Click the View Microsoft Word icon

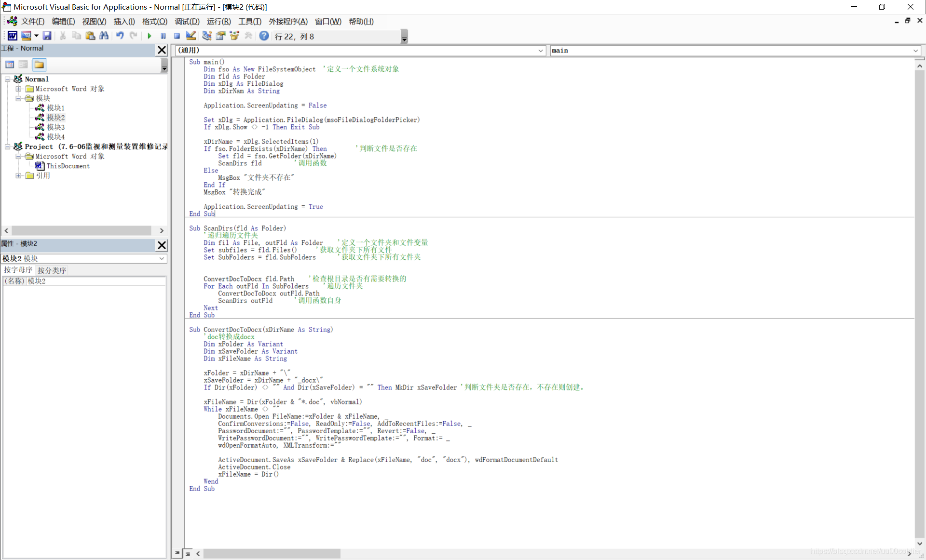(13, 36)
